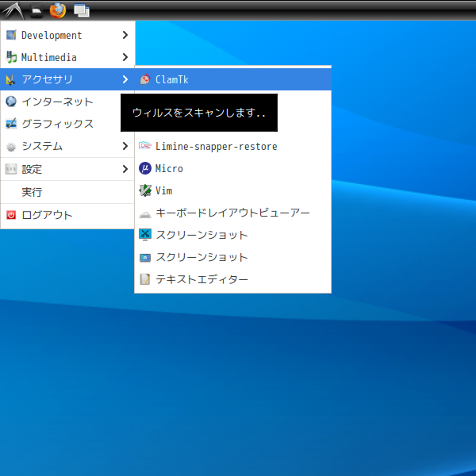476x476 pixels.
Task: Open テキストエディター entry
Action: pos(232,279)
